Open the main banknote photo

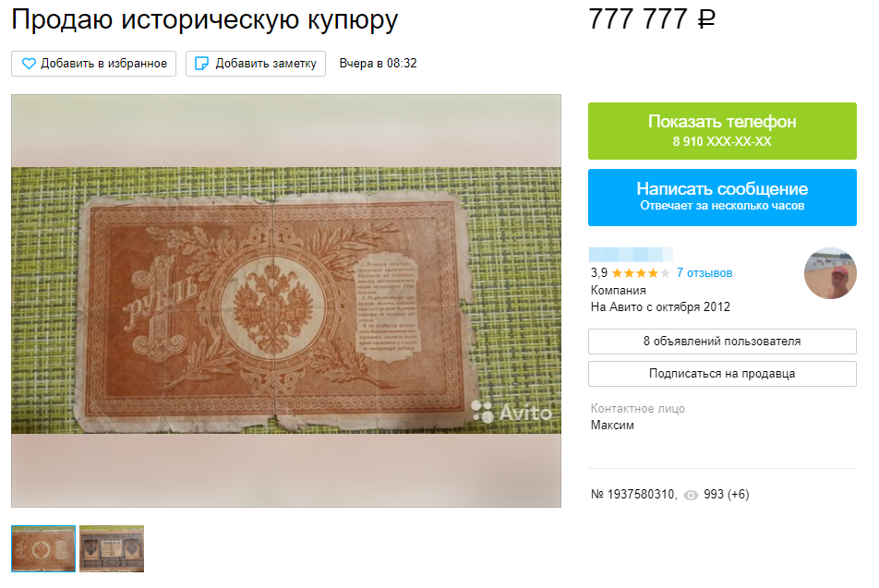pyautogui.click(x=286, y=301)
